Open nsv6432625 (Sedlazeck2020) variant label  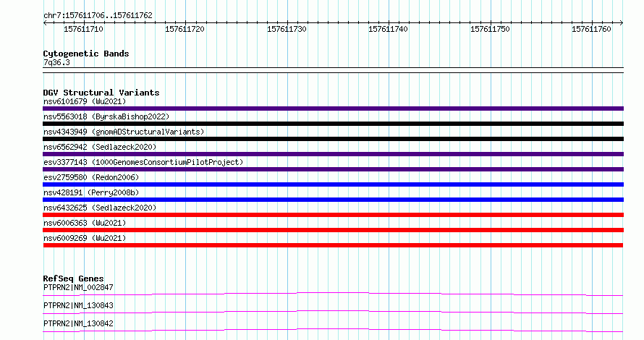coord(100,208)
